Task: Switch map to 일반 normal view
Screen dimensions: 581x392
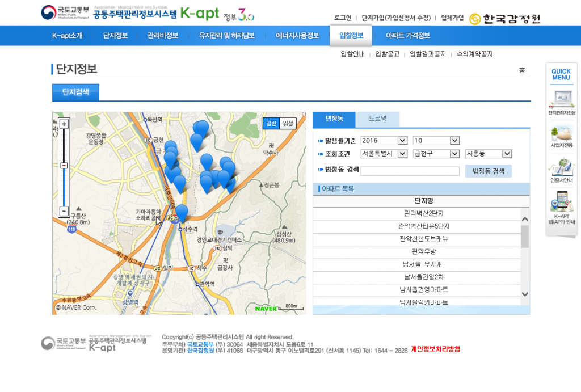Action: click(271, 123)
